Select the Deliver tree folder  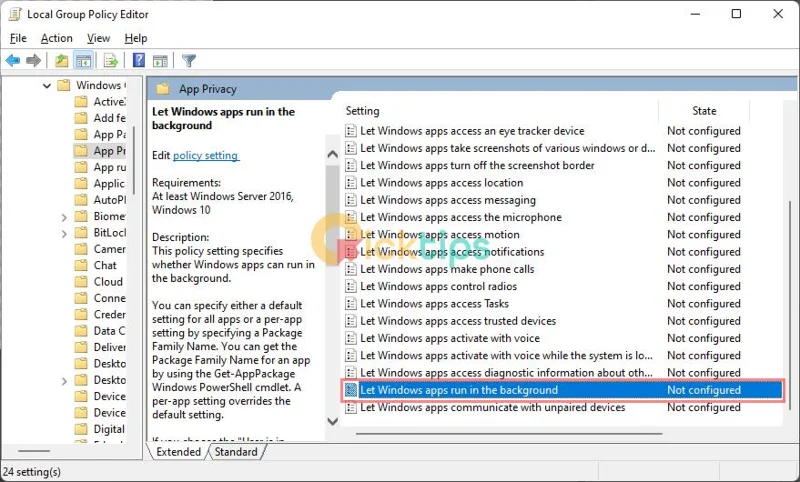pyautogui.click(x=100, y=347)
